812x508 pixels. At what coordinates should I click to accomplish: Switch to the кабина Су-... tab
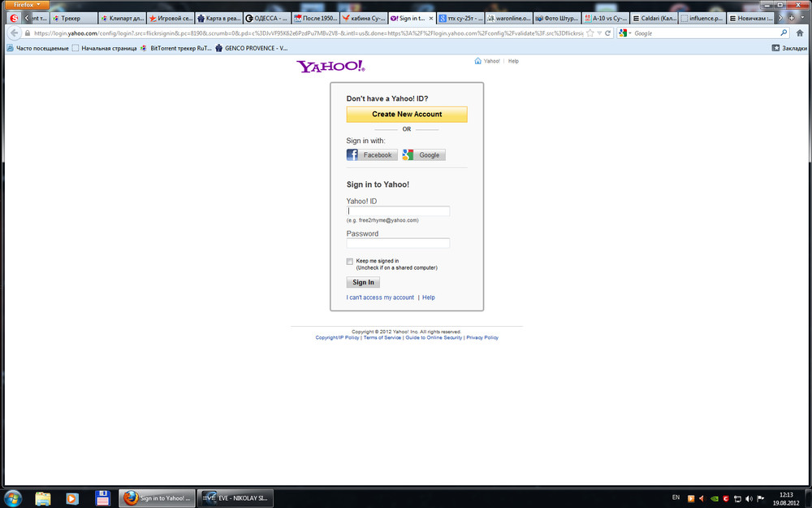click(364, 18)
